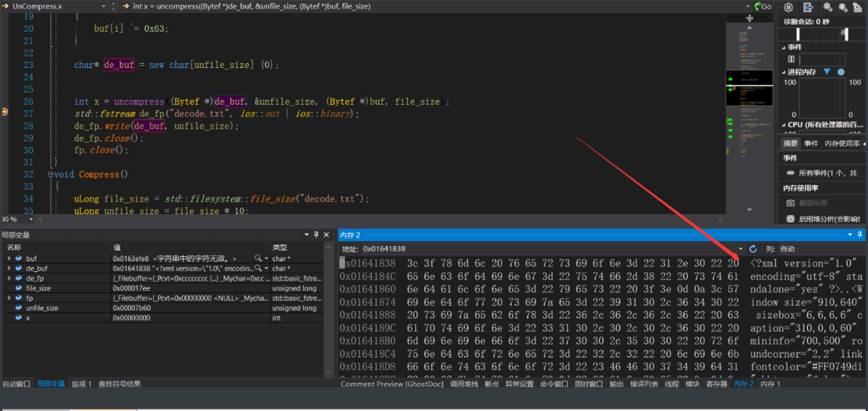Click the reset view chart icon
Viewport: 868px width, 411px height.
(858, 7)
